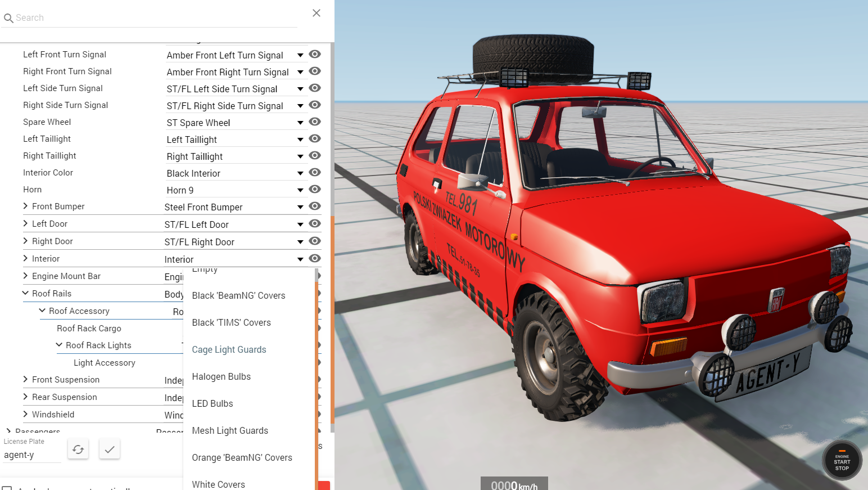Click the Roof Rack Cargo row

pos(89,328)
